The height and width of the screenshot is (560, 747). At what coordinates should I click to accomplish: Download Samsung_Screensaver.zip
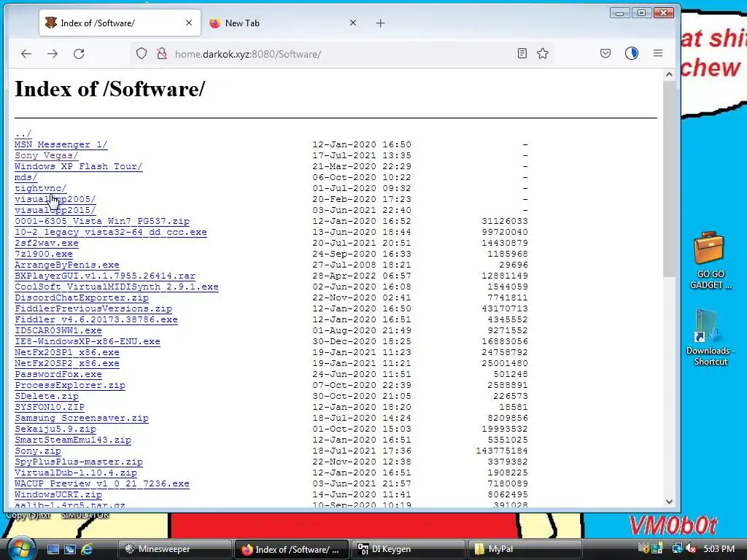[82, 418]
